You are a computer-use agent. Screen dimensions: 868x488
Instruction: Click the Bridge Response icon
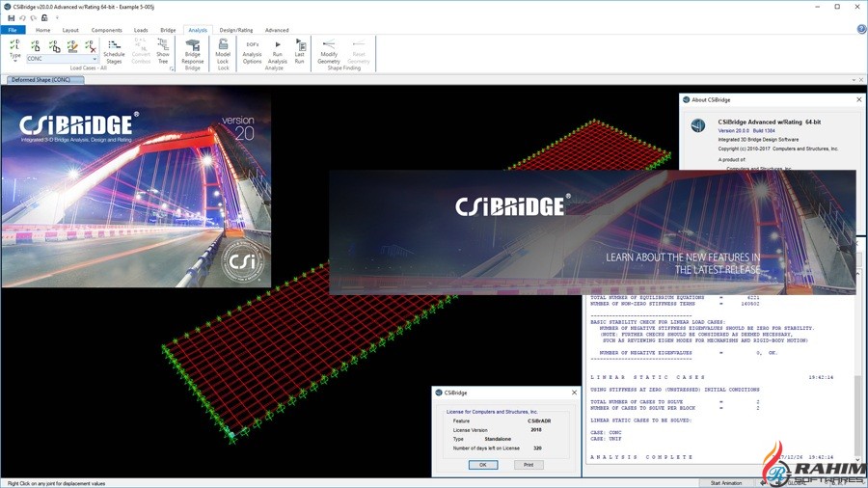click(x=192, y=49)
